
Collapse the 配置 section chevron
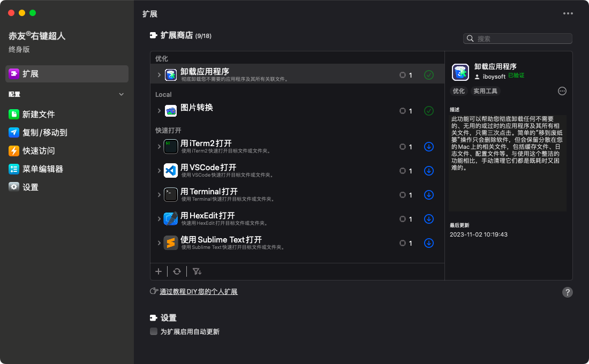coord(122,94)
